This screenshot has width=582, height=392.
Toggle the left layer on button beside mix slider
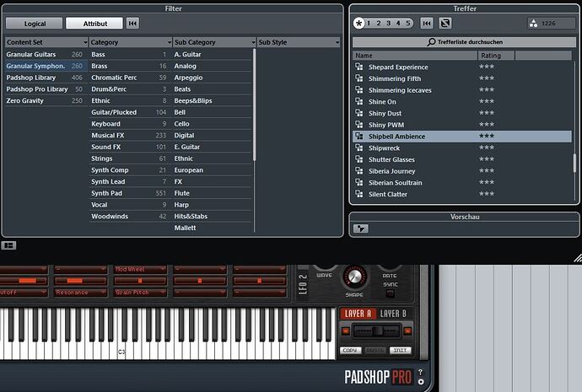pos(345,330)
